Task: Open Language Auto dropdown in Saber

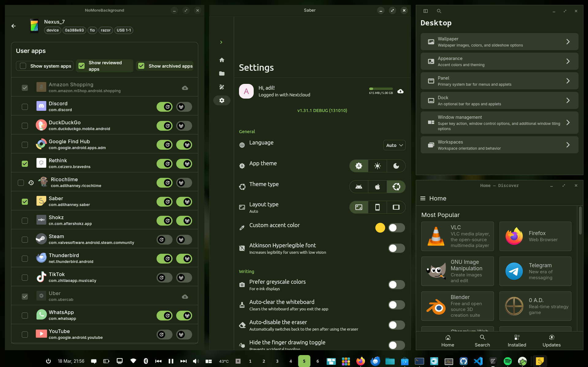Action: (394, 145)
